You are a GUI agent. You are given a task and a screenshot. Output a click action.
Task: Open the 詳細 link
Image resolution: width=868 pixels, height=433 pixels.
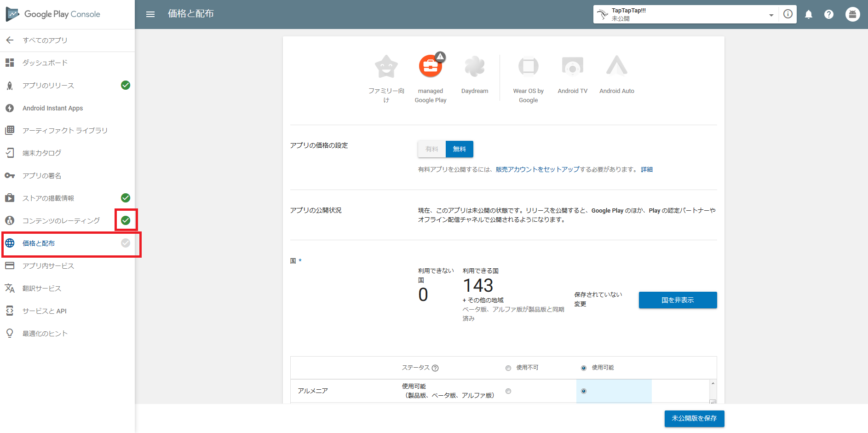647,169
